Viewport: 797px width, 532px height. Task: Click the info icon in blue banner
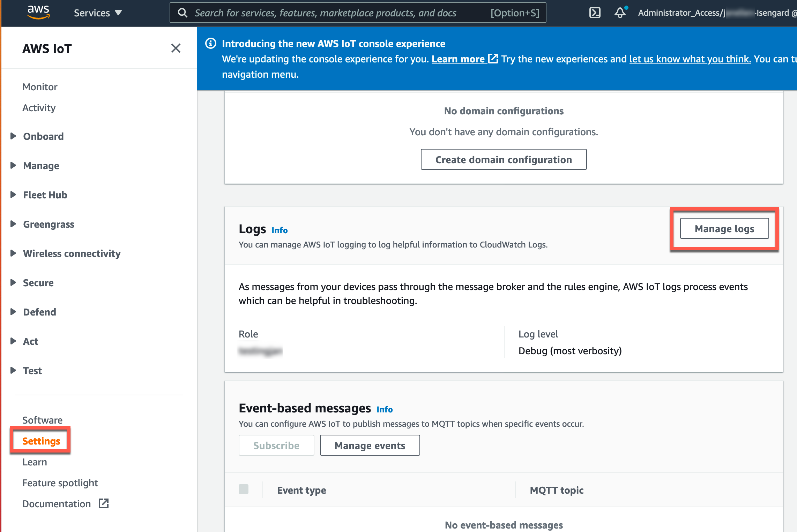210,43
